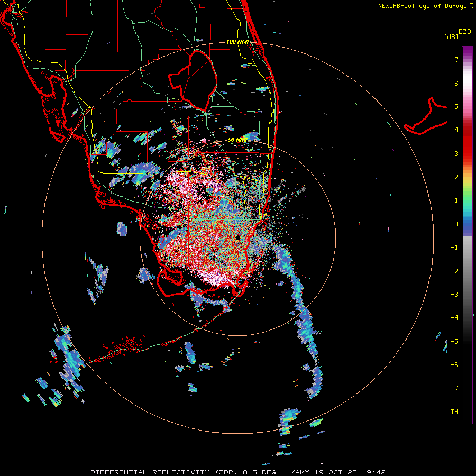Click the 100 NMI range ring label

pos(237,42)
